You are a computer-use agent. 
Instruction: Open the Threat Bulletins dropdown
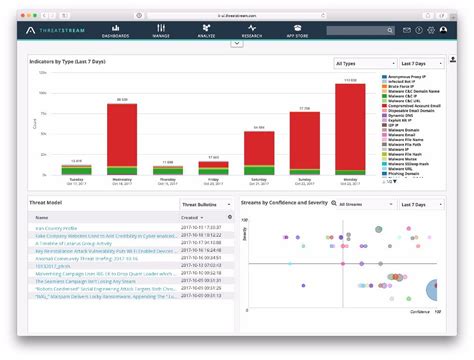(x=206, y=204)
